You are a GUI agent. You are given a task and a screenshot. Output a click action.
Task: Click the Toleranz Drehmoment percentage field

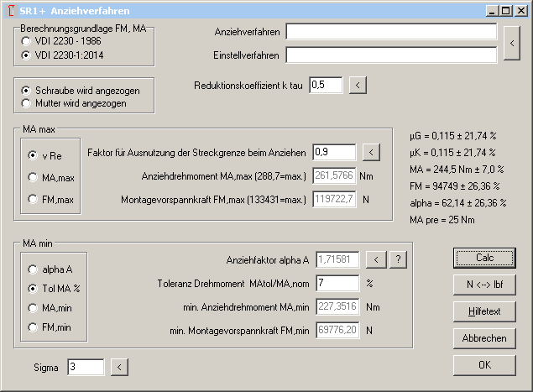tap(336, 283)
